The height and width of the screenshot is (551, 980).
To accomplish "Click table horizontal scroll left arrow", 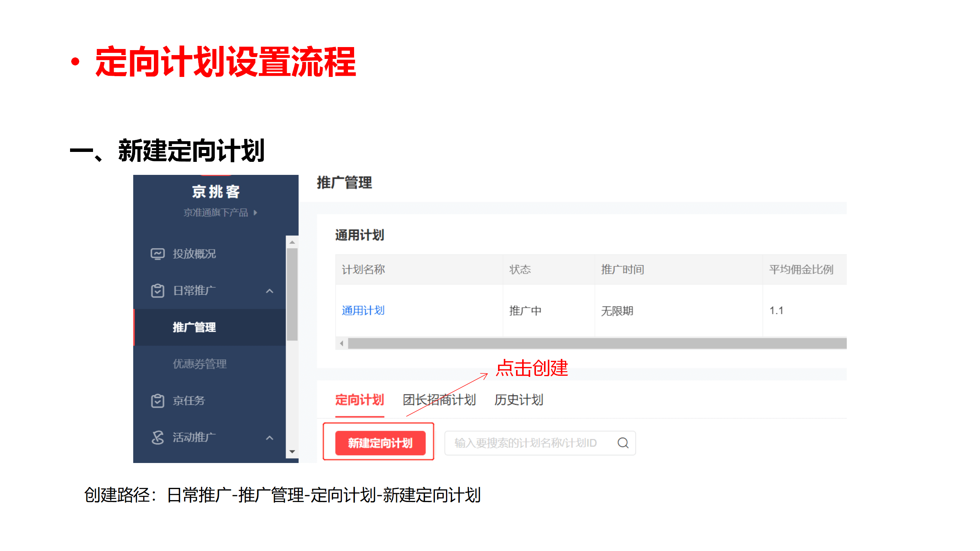I will 341,343.
